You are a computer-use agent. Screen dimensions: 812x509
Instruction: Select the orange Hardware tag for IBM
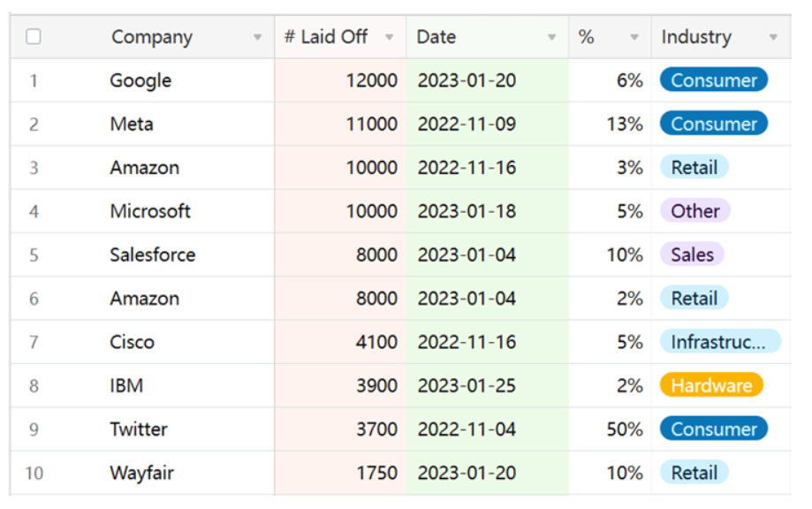[x=710, y=385]
